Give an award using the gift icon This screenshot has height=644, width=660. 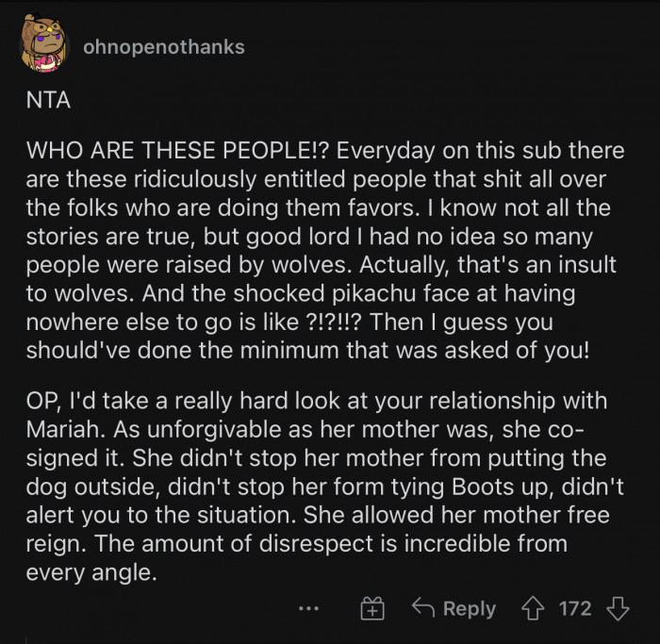click(x=372, y=610)
